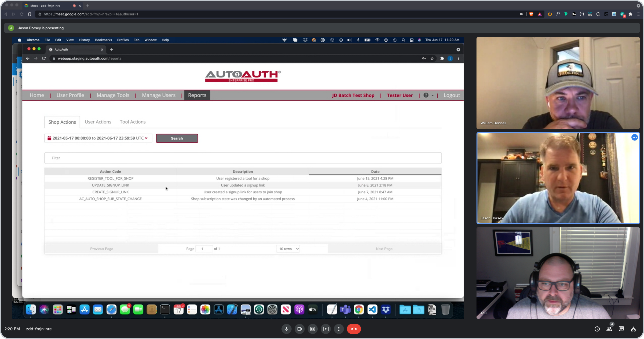
Task: Click options dots on Jason Dorsey tile
Action: [x=634, y=137]
